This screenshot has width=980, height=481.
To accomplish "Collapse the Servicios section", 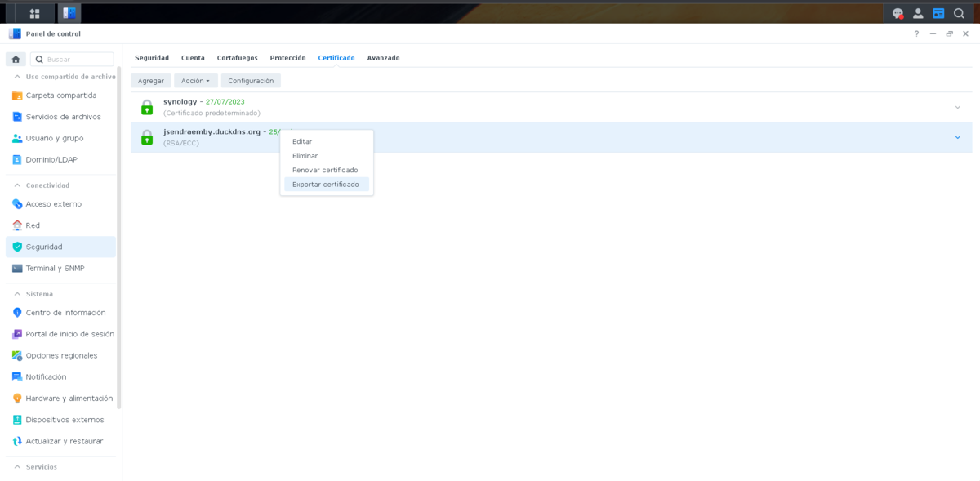I will 17,467.
